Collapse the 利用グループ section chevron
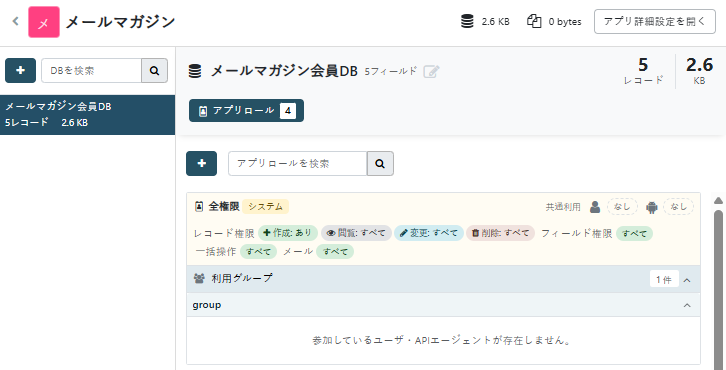 (687, 280)
